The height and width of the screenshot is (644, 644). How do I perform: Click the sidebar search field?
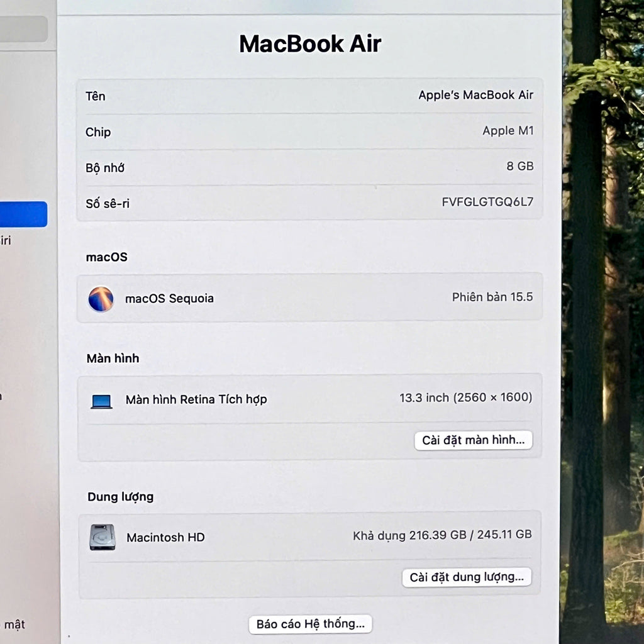pyautogui.click(x=23, y=29)
